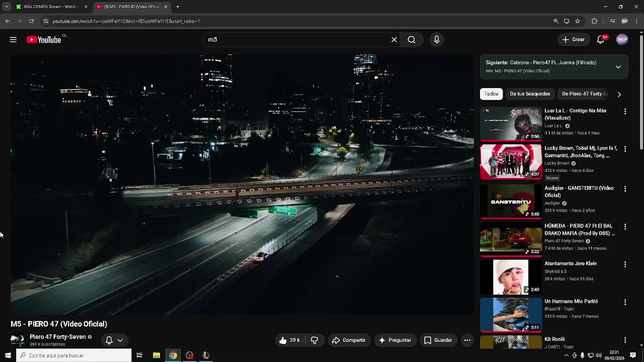Image resolution: width=644 pixels, height=362 pixels.
Task: Click the Compartir button
Action: [x=349, y=340]
